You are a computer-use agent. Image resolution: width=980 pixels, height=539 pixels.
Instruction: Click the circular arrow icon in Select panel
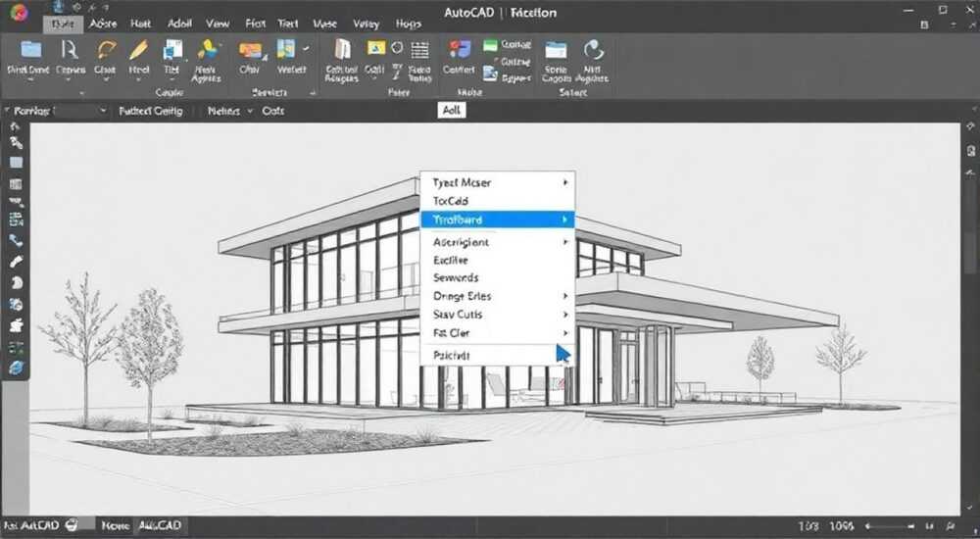593,49
